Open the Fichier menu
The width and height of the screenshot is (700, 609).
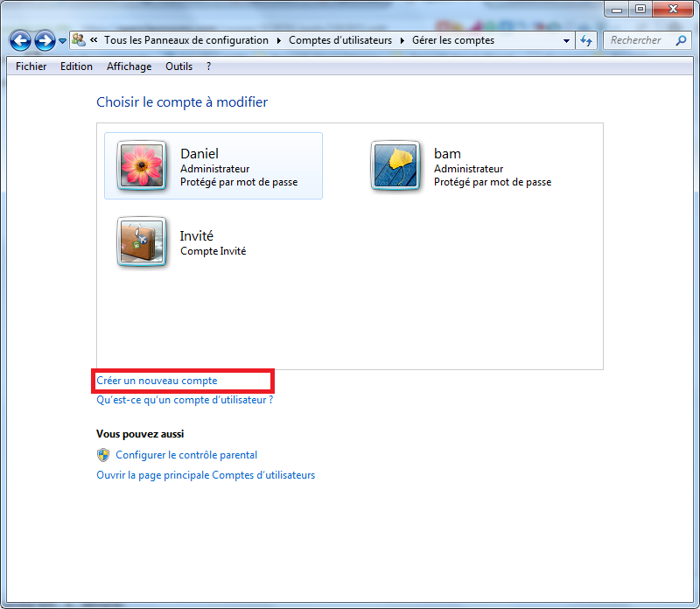[x=31, y=66]
